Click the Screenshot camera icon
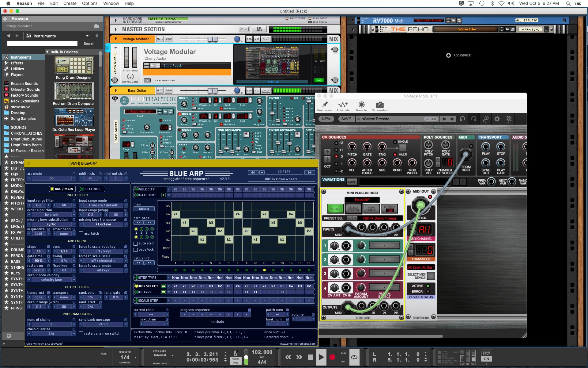Viewport: 588px width, 368px height. (x=379, y=105)
